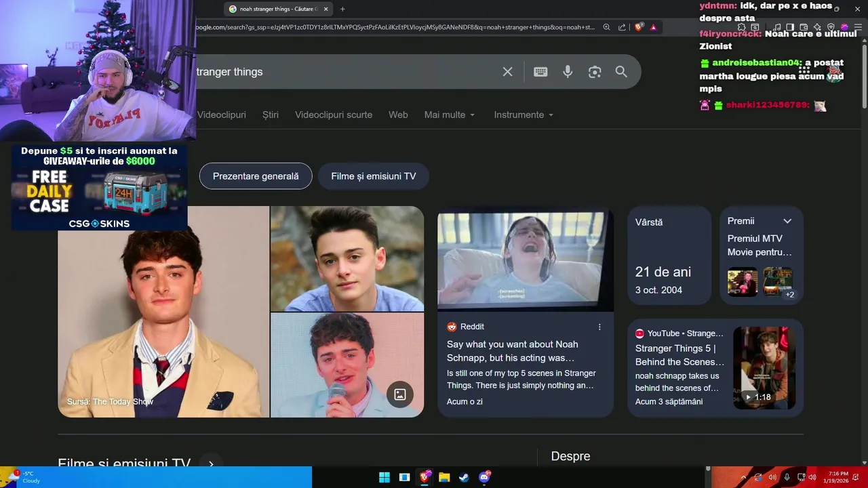The width and height of the screenshot is (868, 488).
Task: Open Brave browser from taskbar
Action: (x=425, y=477)
